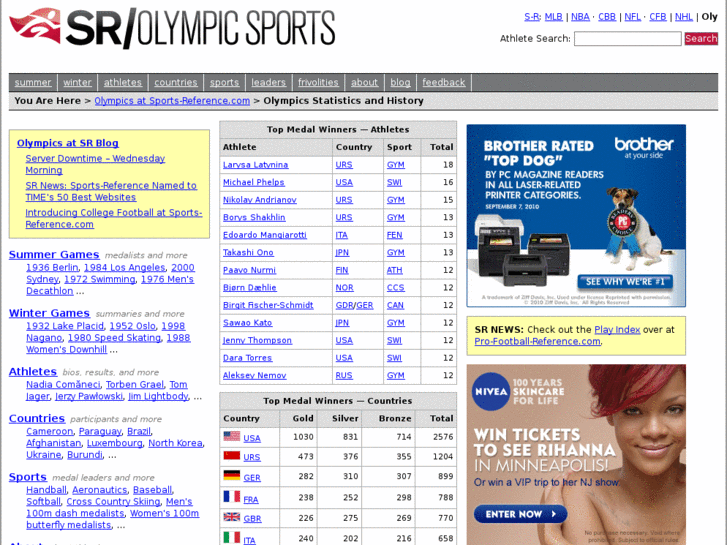Open the Summer Games heading link
Image resolution: width=727 pixels, height=545 pixels.
pyautogui.click(x=54, y=255)
